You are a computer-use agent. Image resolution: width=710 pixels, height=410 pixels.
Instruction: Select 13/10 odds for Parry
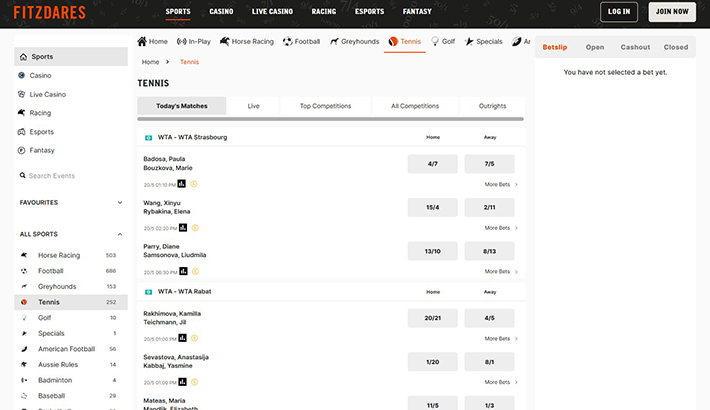click(432, 251)
